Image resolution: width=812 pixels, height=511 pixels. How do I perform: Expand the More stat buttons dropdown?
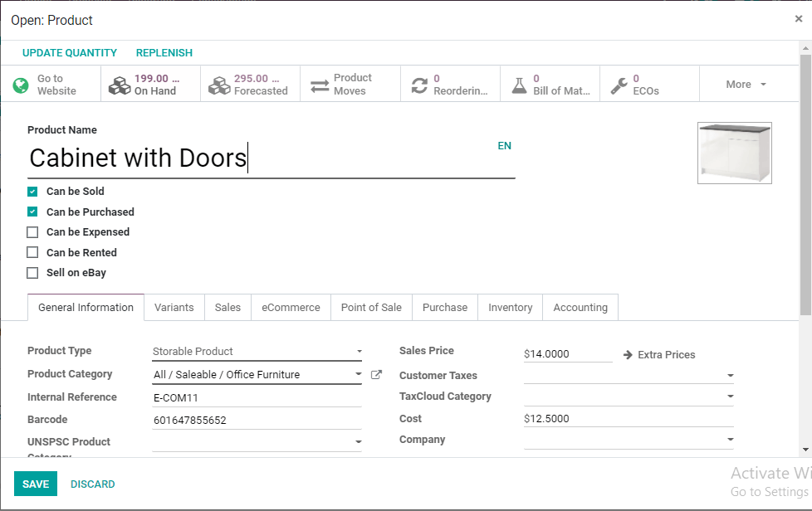point(746,85)
